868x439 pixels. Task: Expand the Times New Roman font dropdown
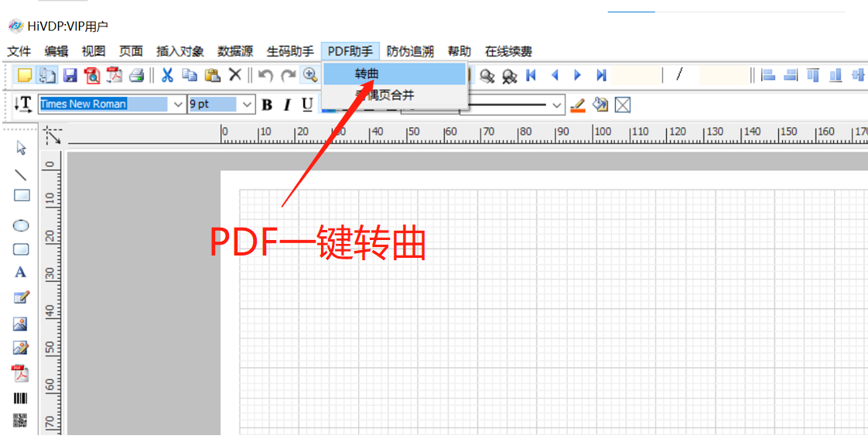[178, 105]
